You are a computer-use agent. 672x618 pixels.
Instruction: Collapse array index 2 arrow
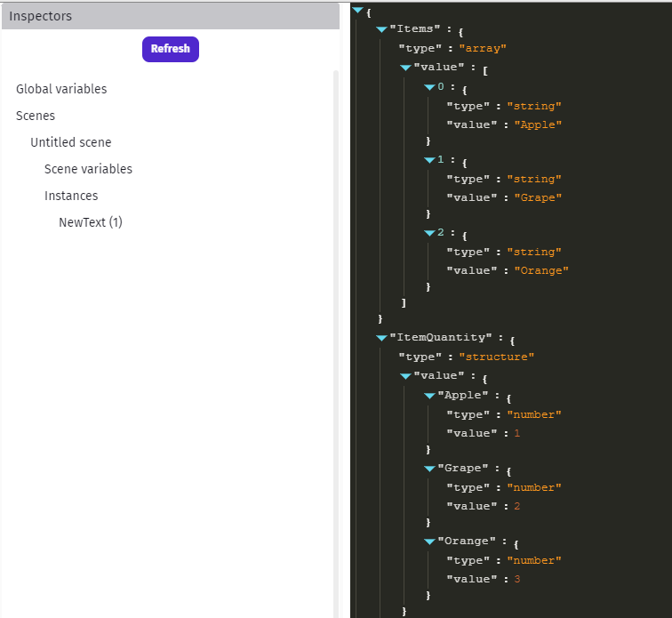429,233
